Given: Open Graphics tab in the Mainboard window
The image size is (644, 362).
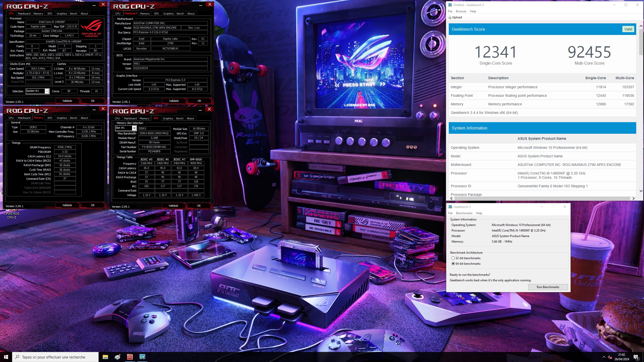Looking at the screenshot, I should click(x=168, y=14).
